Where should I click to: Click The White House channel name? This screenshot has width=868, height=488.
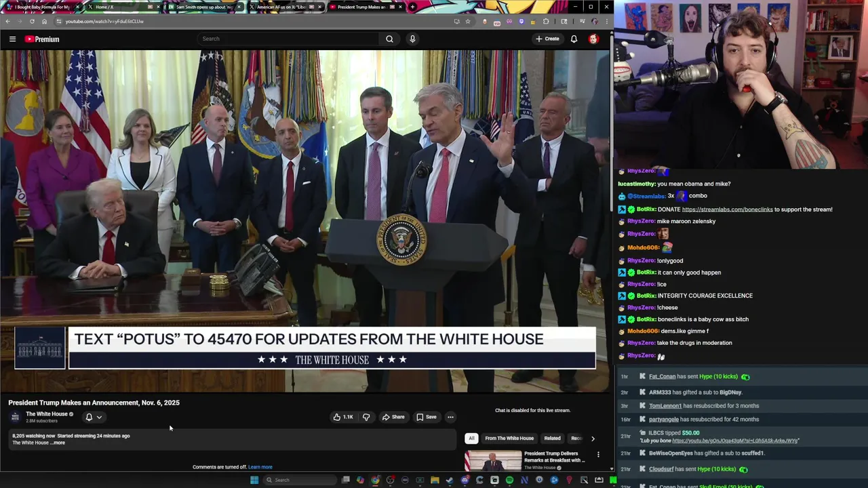click(x=47, y=414)
